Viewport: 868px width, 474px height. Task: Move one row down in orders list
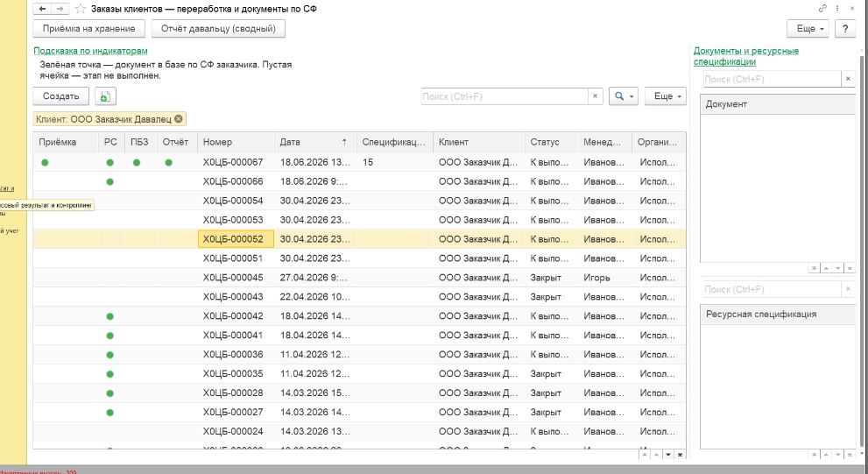coord(668,455)
